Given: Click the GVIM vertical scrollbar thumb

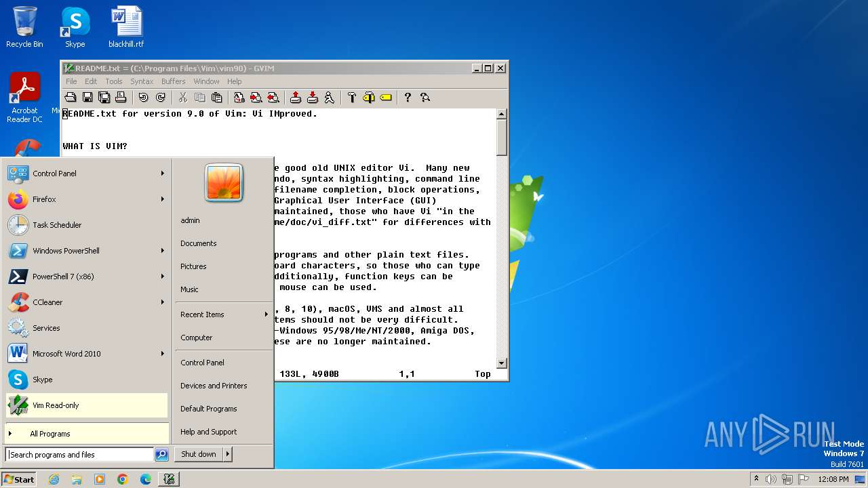Looking at the screenshot, I should pos(502,138).
